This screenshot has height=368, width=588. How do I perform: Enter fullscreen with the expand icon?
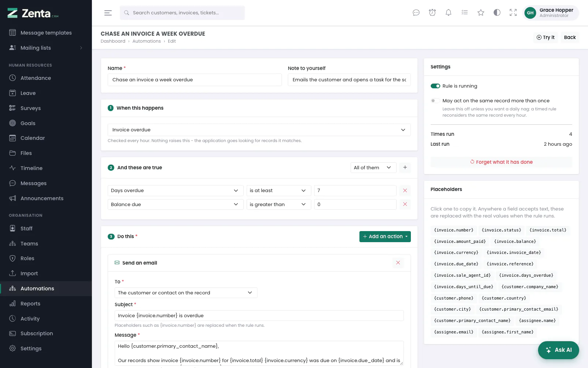pyautogui.click(x=513, y=13)
